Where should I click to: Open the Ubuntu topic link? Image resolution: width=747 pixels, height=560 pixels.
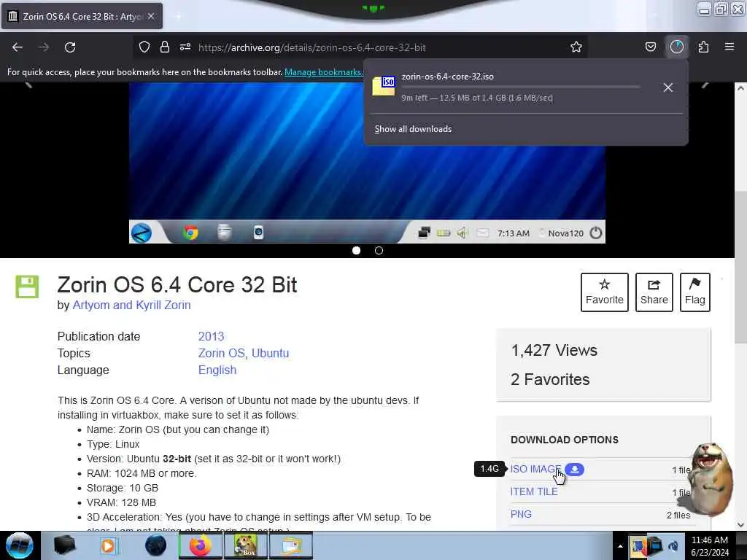tap(270, 354)
